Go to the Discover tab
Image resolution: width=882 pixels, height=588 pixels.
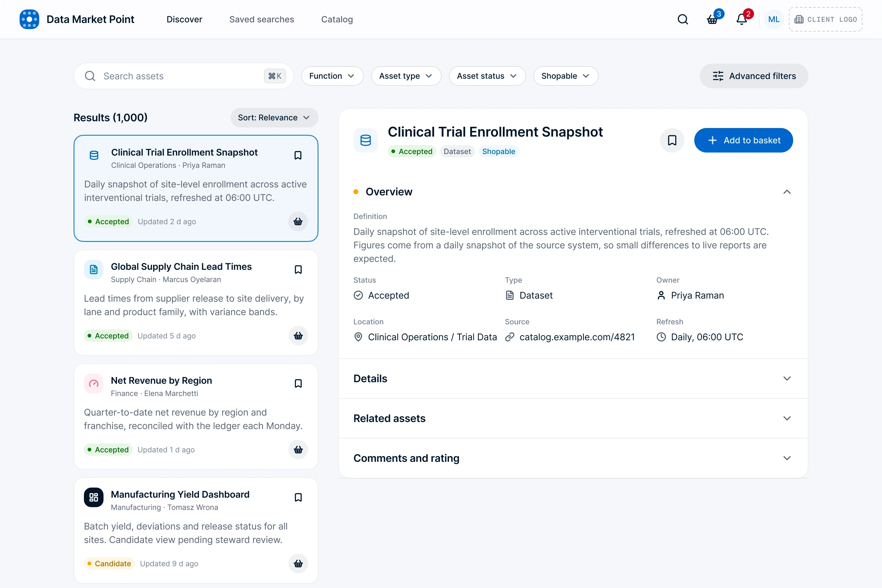(x=184, y=19)
